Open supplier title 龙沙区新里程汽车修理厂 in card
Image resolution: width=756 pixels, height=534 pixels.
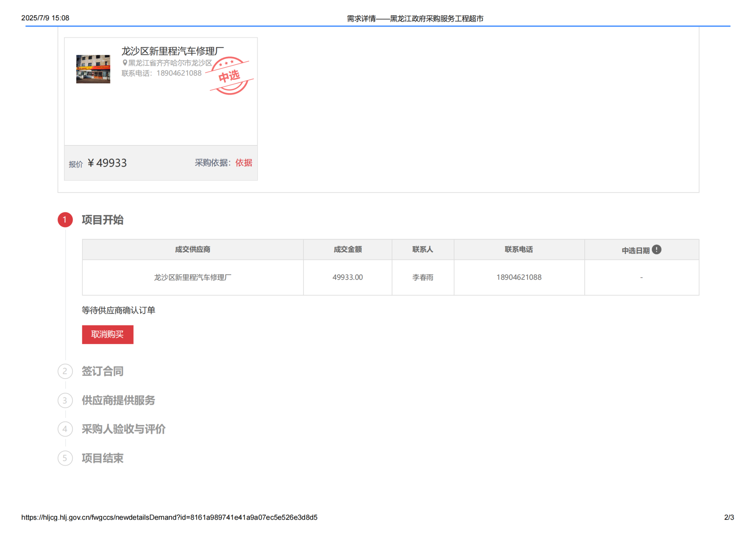click(172, 51)
